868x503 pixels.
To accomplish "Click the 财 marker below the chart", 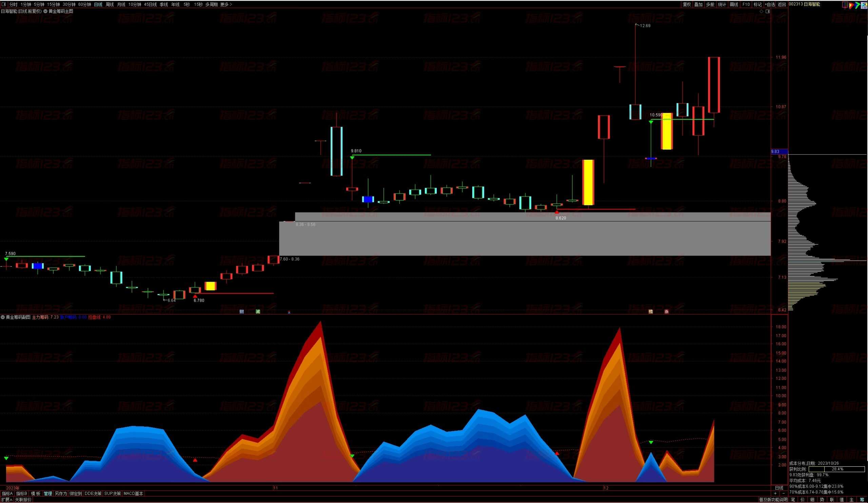I will tap(241, 312).
